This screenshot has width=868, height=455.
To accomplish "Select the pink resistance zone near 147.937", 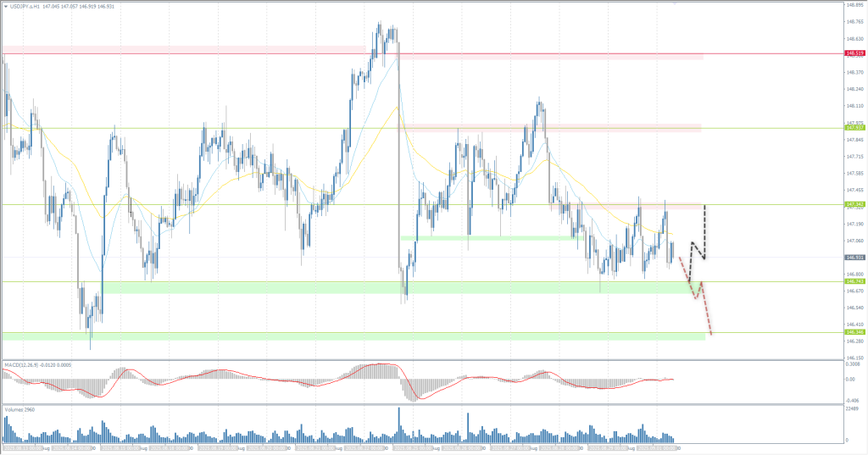I will [x=551, y=127].
